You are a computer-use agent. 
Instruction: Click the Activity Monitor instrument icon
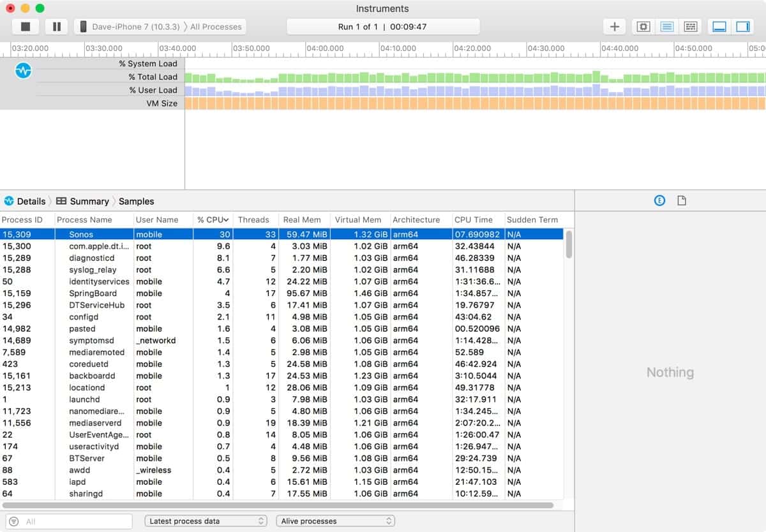(24, 71)
